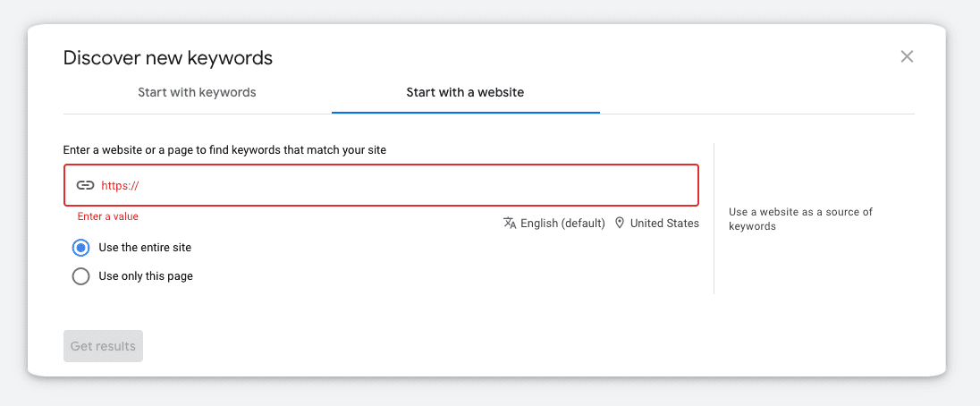Click the link chain icon in URL field

coord(85,185)
